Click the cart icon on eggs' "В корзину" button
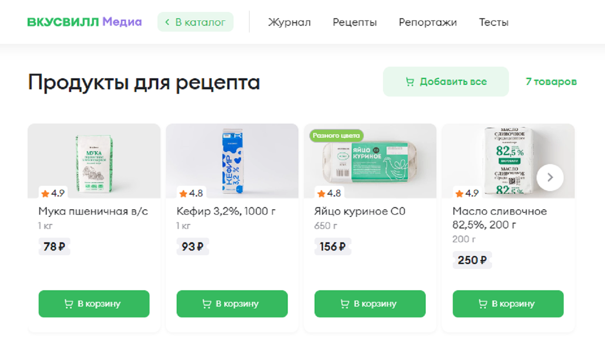605x364 pixels. (344, 304)
